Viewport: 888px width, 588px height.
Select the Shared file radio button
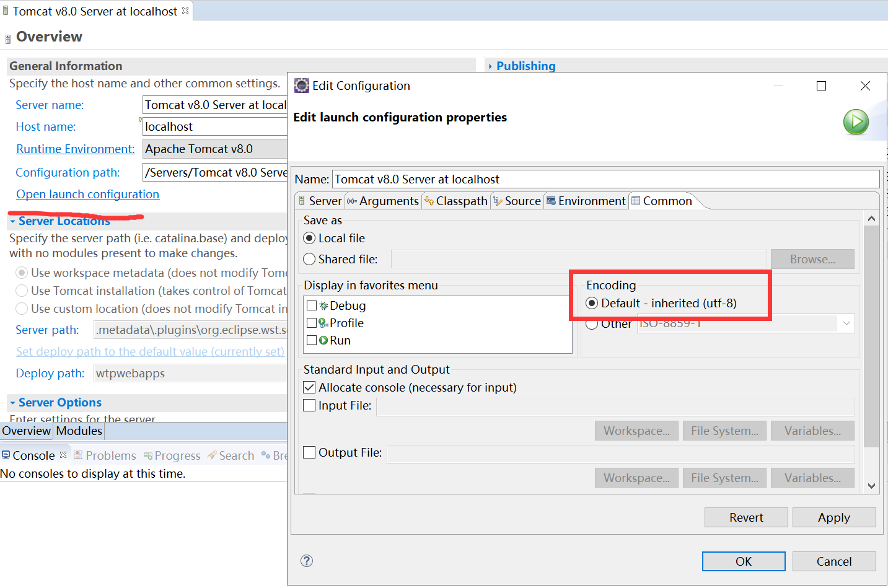tap(309, 259)
